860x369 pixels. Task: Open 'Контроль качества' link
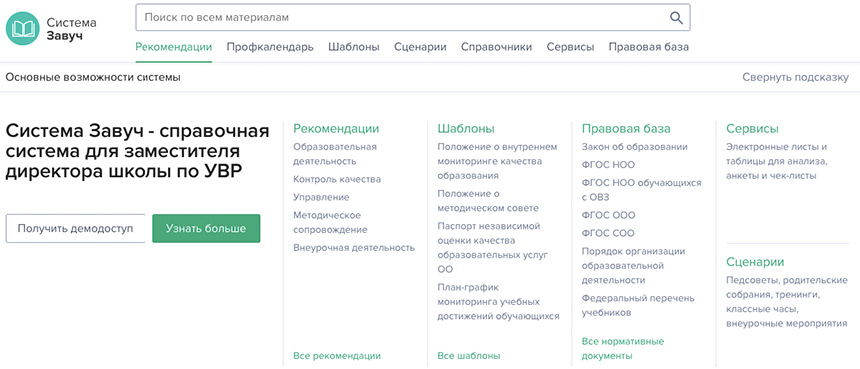click(x=337, y=179)
